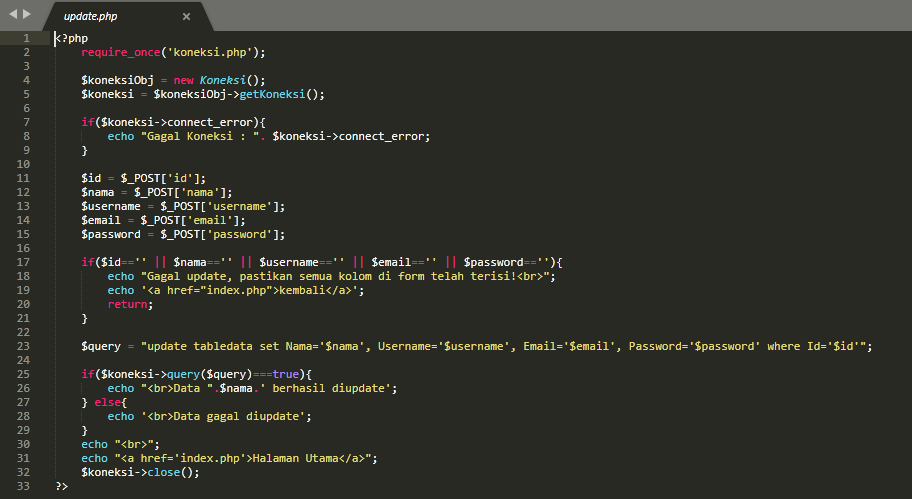Click line number 1 in gutter

[26, 38]
